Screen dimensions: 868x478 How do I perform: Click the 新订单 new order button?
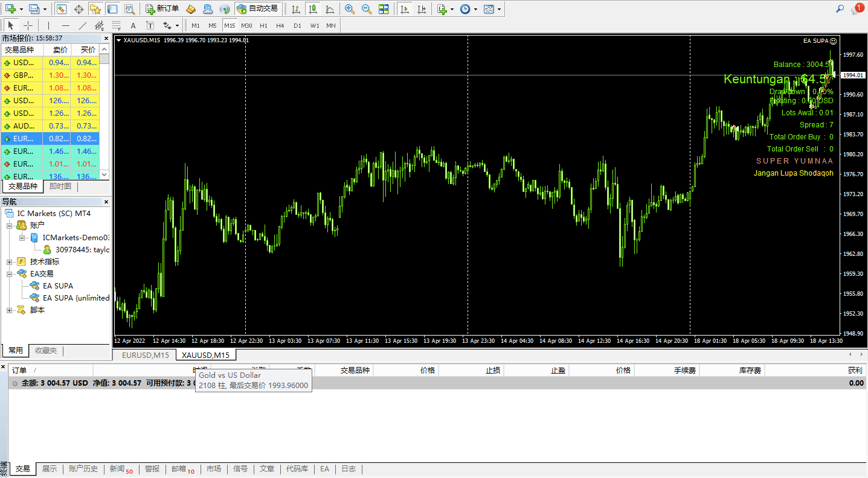pyautogui.click(x=162, y=9)
